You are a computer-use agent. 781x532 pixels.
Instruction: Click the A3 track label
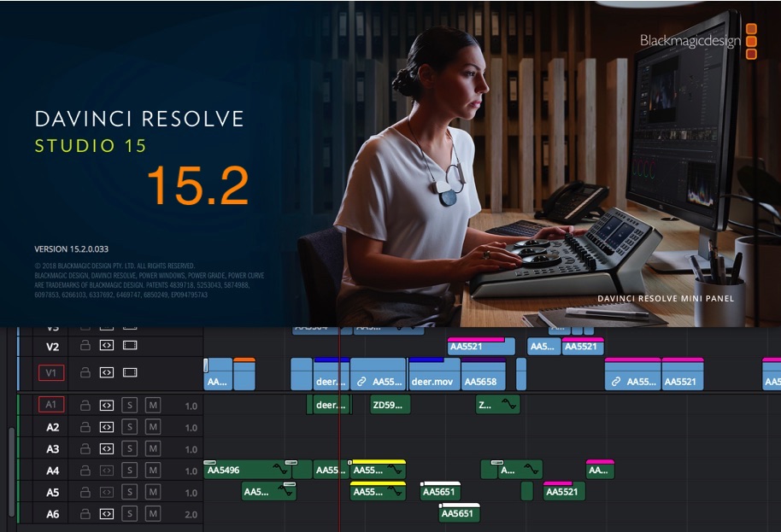coord(52,449)
